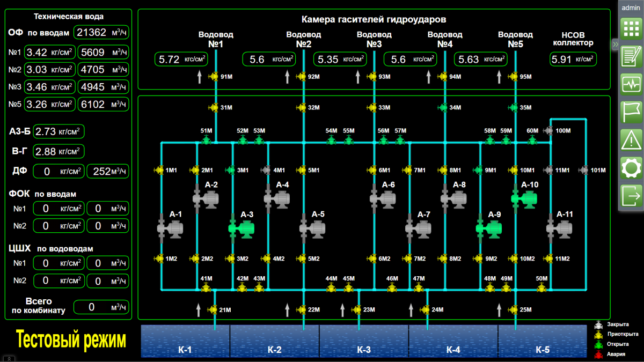Select pump A-3
Screen dimensions: 644x362
pos(240,228)
